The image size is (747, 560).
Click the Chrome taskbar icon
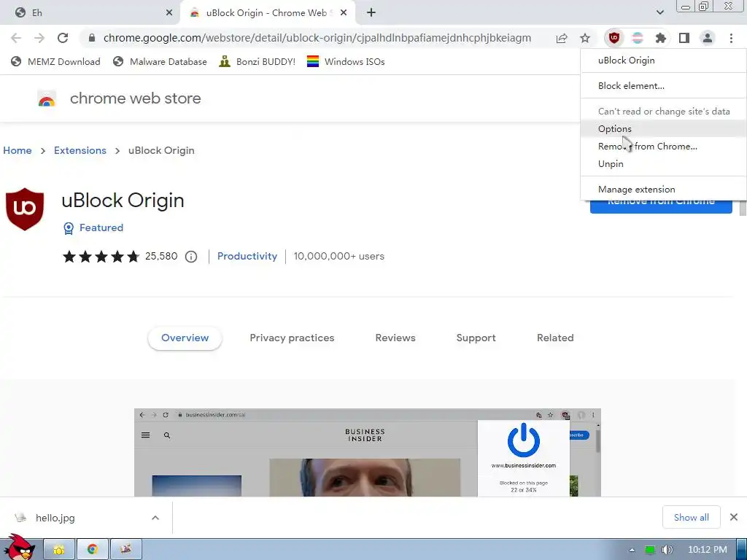(93, 550)
